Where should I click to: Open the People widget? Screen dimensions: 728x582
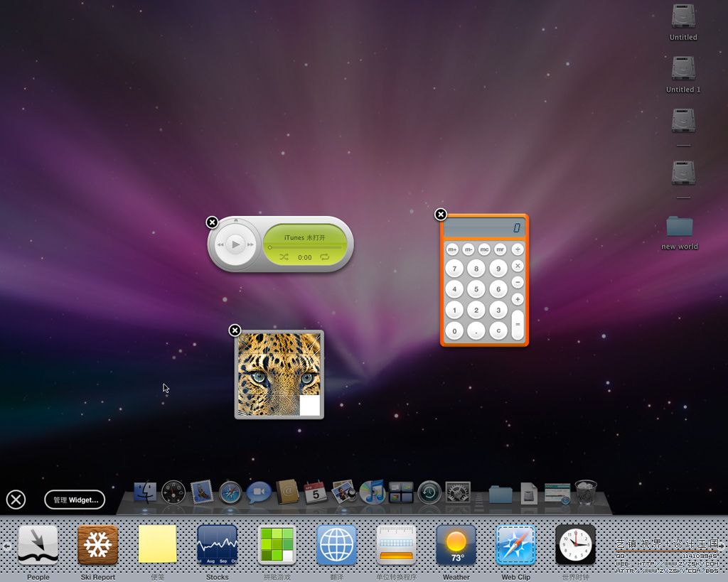point(38,545)
